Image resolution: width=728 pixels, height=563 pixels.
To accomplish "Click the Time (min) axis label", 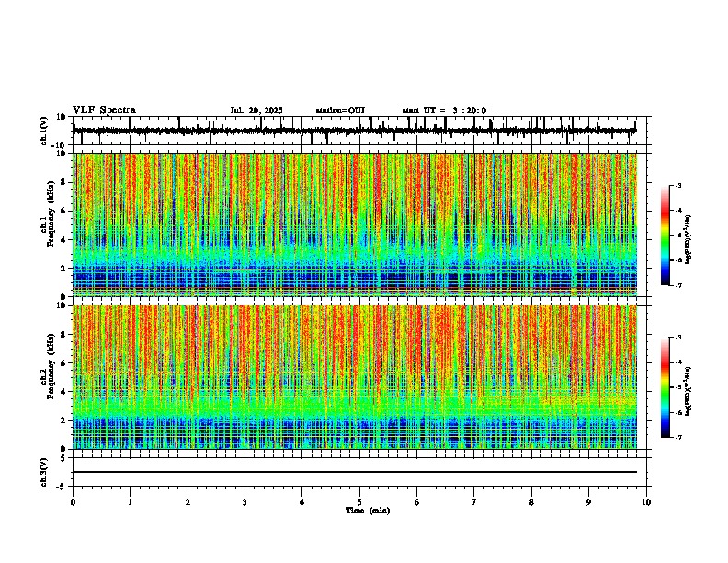I will pyautogui.click(x=368, y=511).
